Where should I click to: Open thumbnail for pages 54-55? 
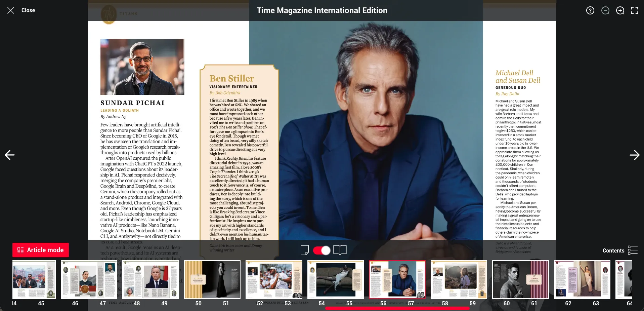coord(336,279)
